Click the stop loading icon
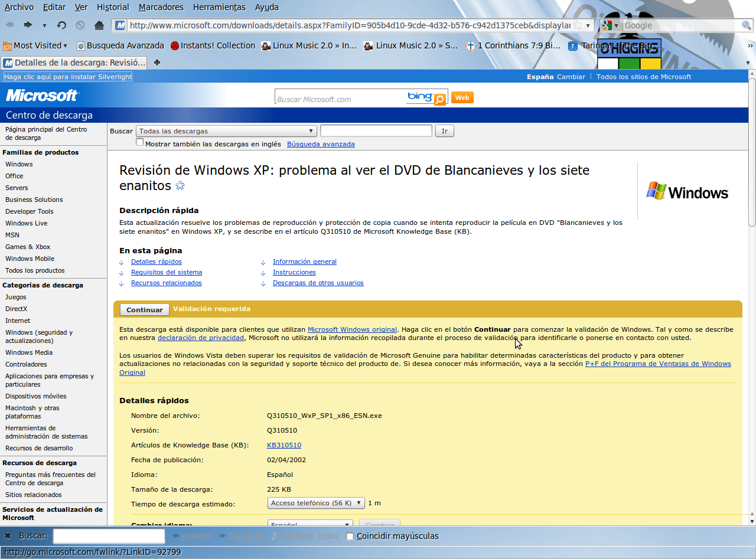 coord(80,25)
